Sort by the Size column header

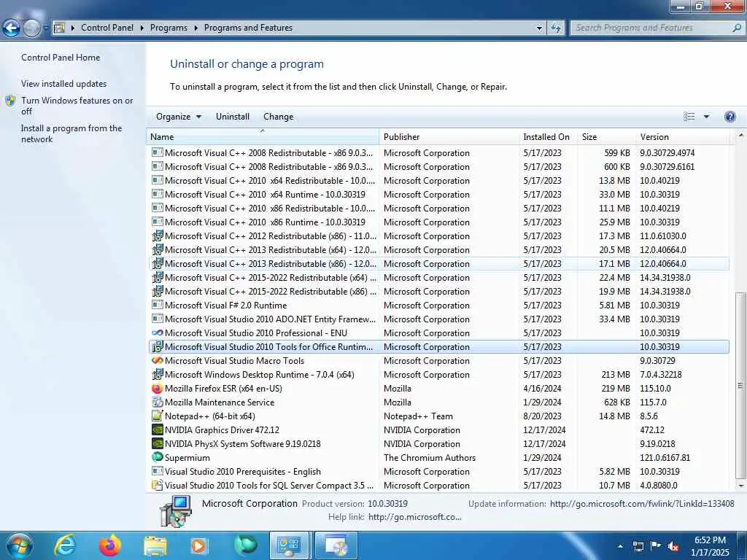pyautogui.click(x=606, y=136)
